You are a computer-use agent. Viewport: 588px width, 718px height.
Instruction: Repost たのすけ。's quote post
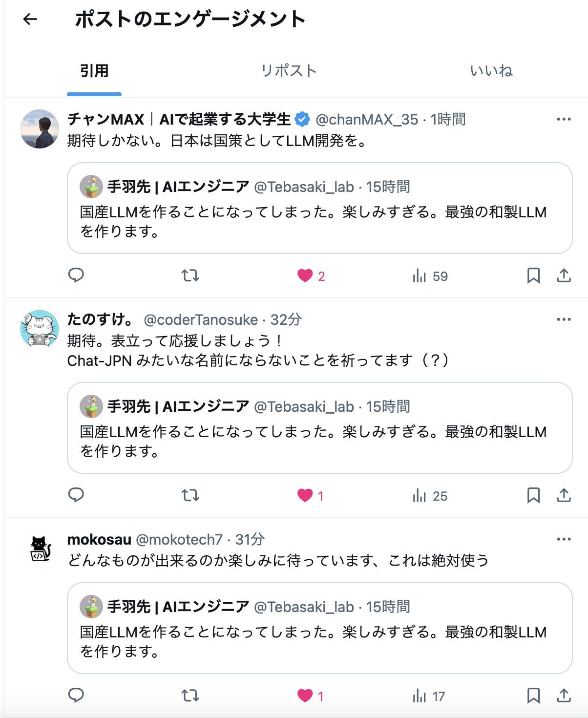pyautogui.click(x=190, y=495)
